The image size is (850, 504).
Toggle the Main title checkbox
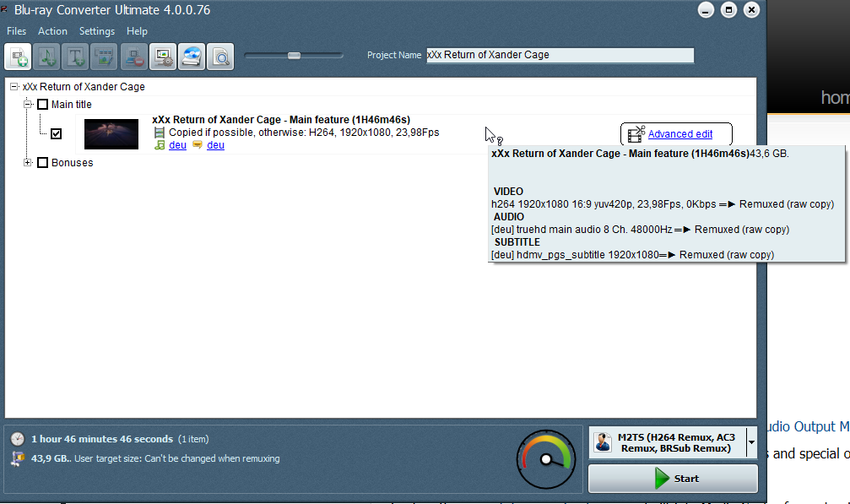click(42, 104)
